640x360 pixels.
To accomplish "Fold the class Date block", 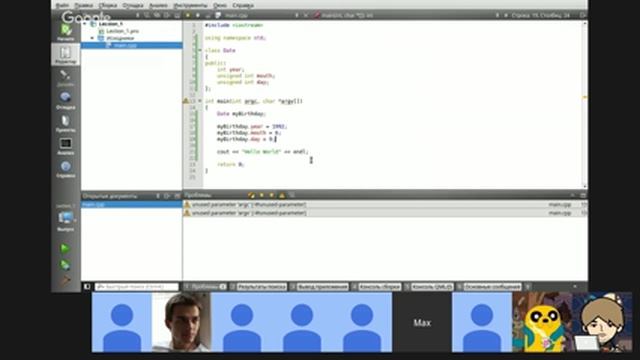I will point(200,50).
